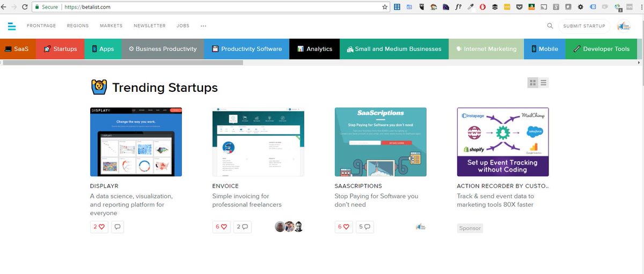Open the SAASCRIPTIONS title link
The image size is (644, 274).
358,186
